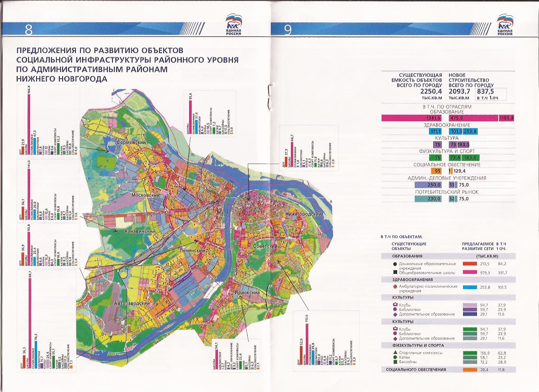Click the 475,9 value on the education bar
Image resolution: width=539 pixels, height=392 pixels.
point(456,118)
